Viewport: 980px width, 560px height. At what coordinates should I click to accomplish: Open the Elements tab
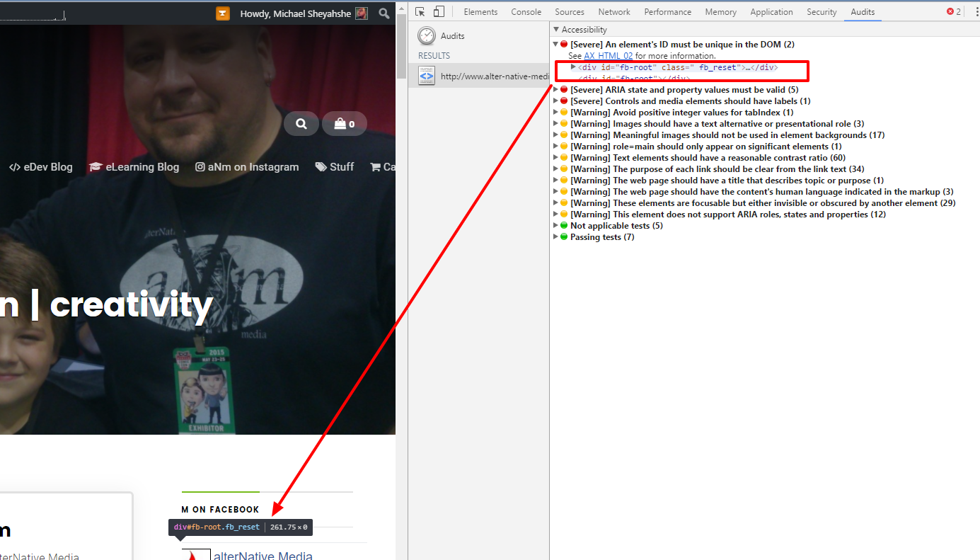(480, 12)
